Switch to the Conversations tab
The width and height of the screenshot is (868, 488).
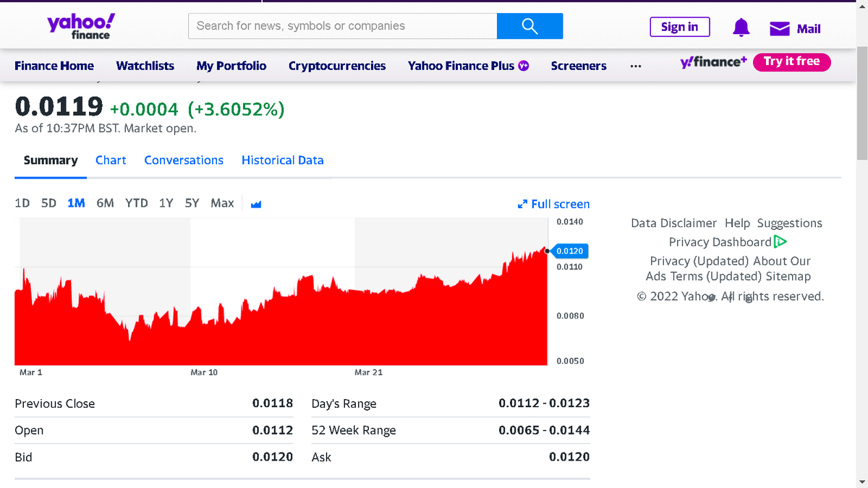[184, 160]
